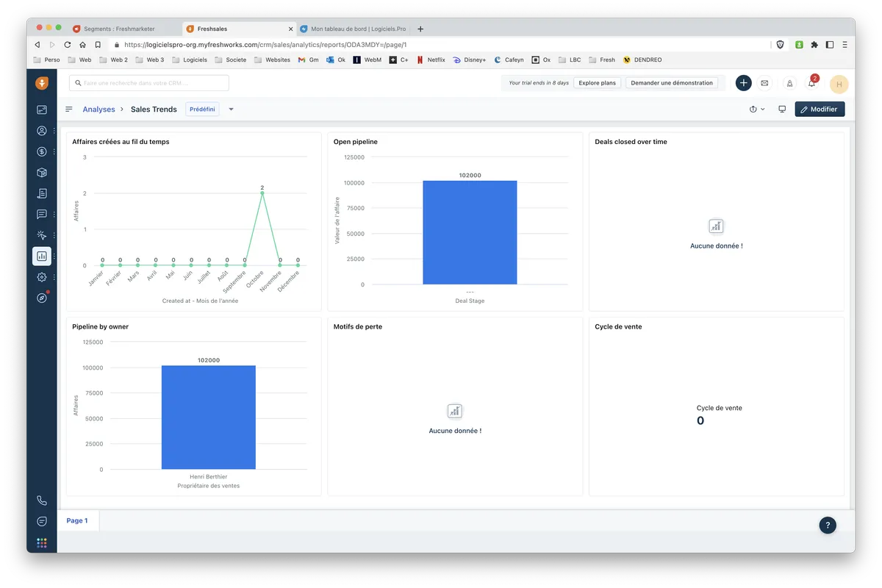This screenshot has height=588, width=882.
Task: Toggle the hamburger report list menu
Action: (x=69, y=110)
